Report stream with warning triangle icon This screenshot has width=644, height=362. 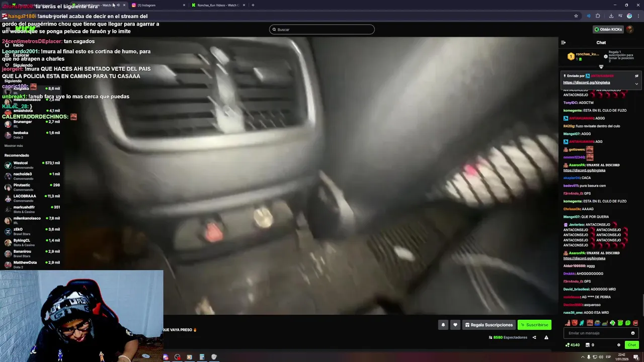tap(546, 337)
